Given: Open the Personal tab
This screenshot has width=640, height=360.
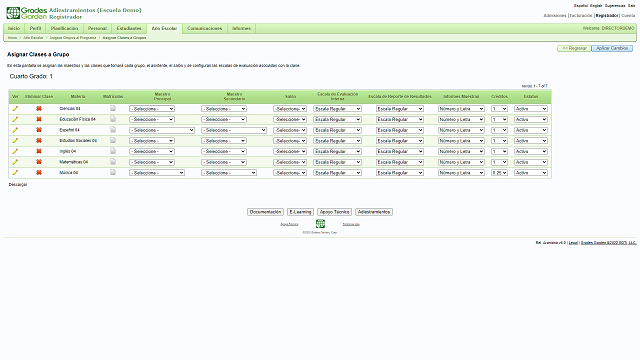Looking at the screenshot, I should (97, 29).
